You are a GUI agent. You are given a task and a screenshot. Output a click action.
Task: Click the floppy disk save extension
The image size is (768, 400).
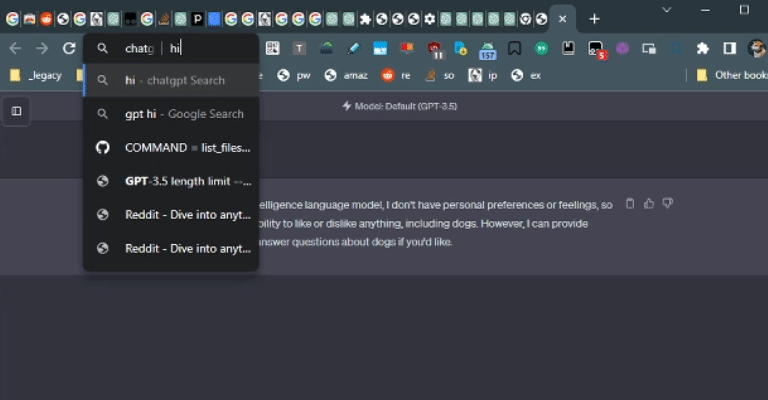pos(568,48)
